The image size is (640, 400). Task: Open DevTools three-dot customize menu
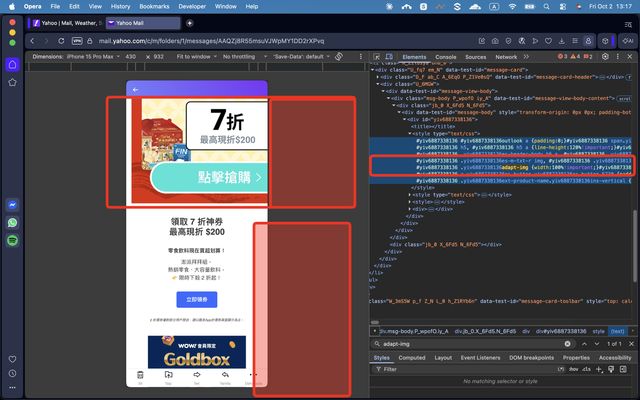coord(618,57)
